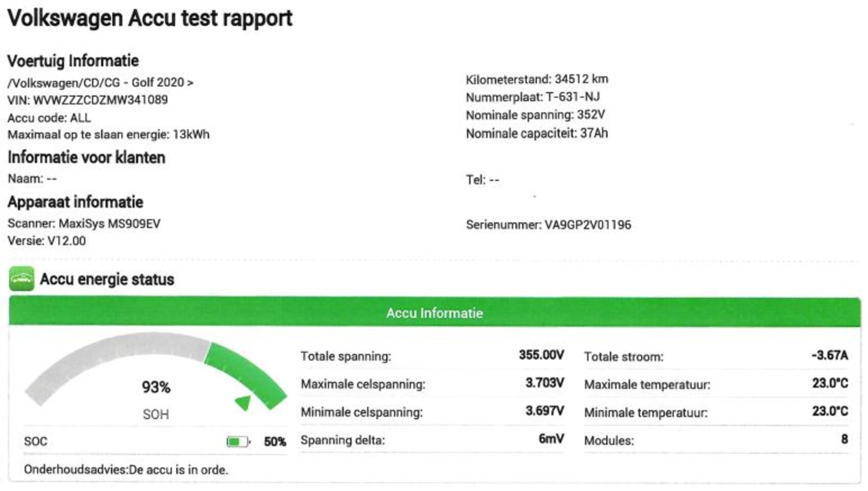The image size is (868, 491).
Task: Click the Minimale temperatuur label
Action: point(646,413)
